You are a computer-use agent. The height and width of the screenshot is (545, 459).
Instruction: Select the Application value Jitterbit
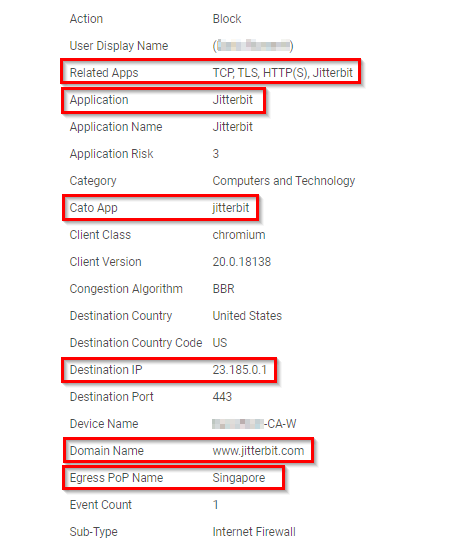[x=232, y=100]
